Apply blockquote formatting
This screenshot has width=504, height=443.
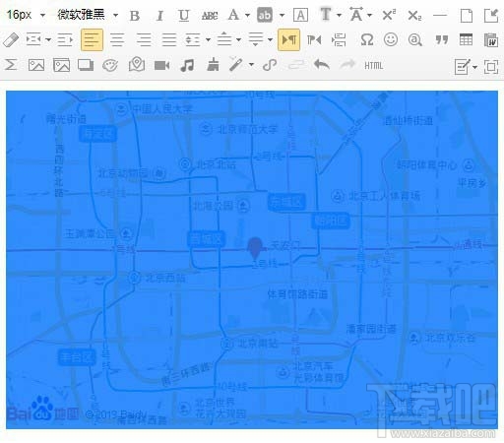click(442, 40)
